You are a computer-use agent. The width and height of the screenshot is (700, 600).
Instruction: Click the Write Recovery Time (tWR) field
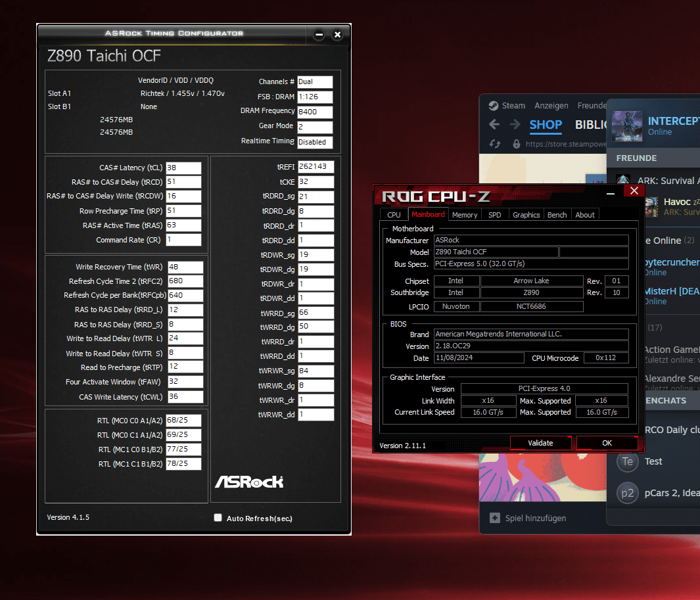click(x=185, y=267)
